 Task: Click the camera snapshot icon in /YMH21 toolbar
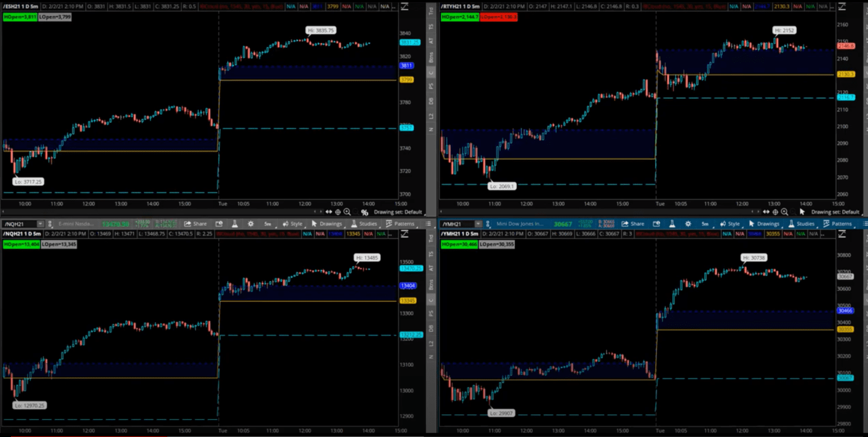point(656,224)
